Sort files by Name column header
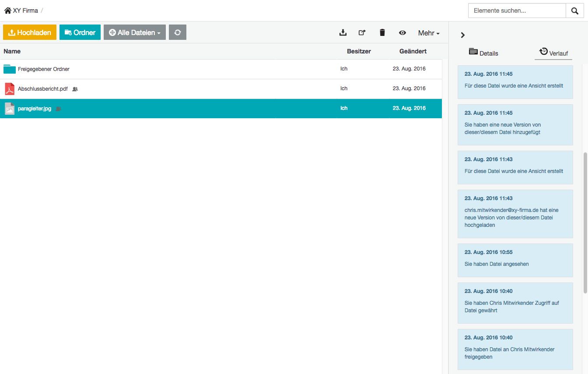The height and width of the screenshot is (374, 588). [12, 51]
